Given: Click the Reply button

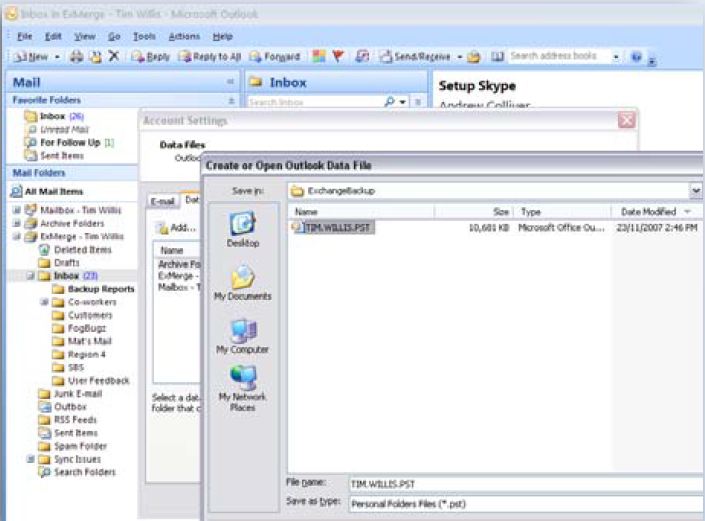Looking at the screenshot, I should coord(151,57).
